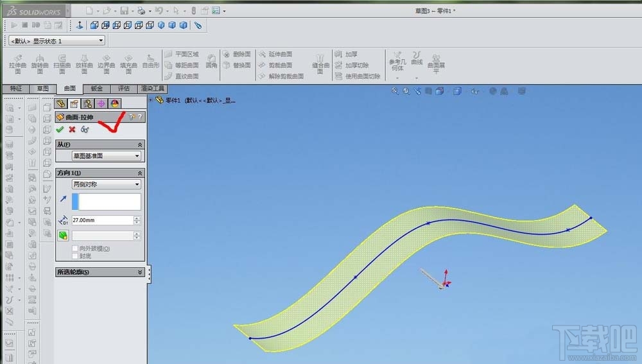Click the New document icon
Image resolution: width=642 pixels, height=364 pixels.
(x=89, y=11)
